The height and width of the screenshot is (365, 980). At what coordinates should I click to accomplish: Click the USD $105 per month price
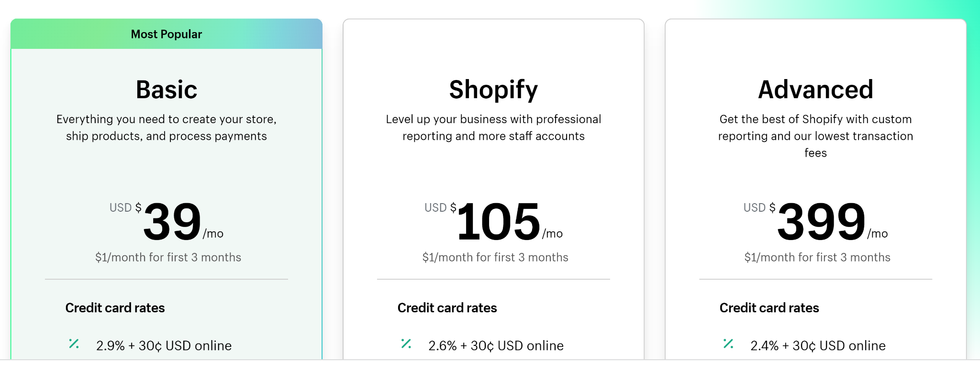pos(493,221)
